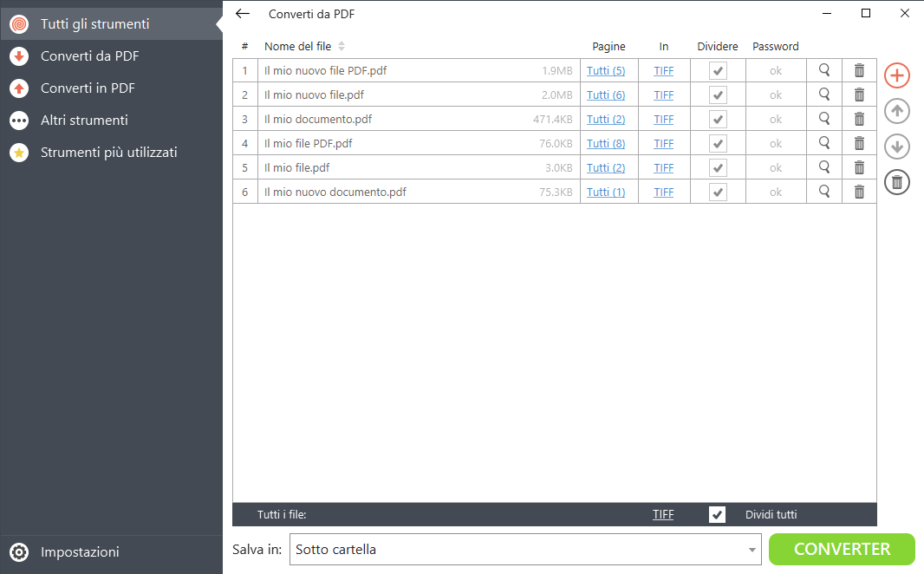Change TIFF format for 'Il mio nuovo documento.pdf'
Screen dimensions: 924x574
click(664, 192)
